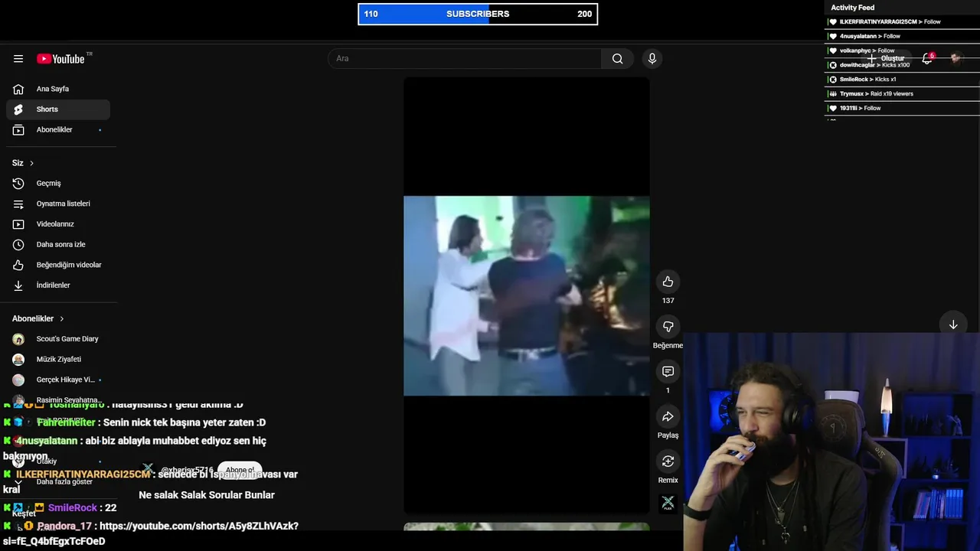Remix this Short

coord(668,461)
